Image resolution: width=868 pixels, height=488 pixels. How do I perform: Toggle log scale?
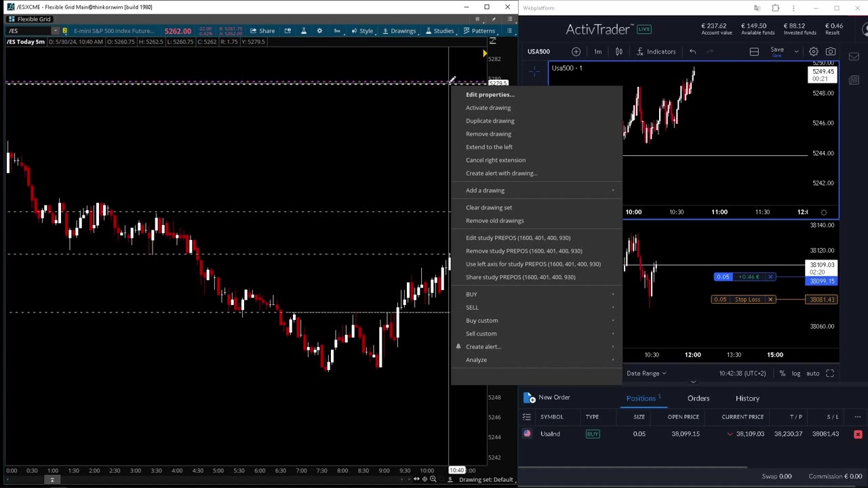click(796, 373)
